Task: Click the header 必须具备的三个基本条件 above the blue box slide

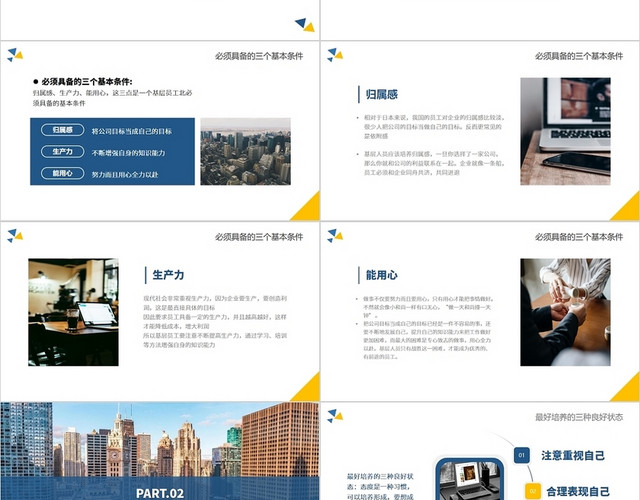Action: click(259, 56)
